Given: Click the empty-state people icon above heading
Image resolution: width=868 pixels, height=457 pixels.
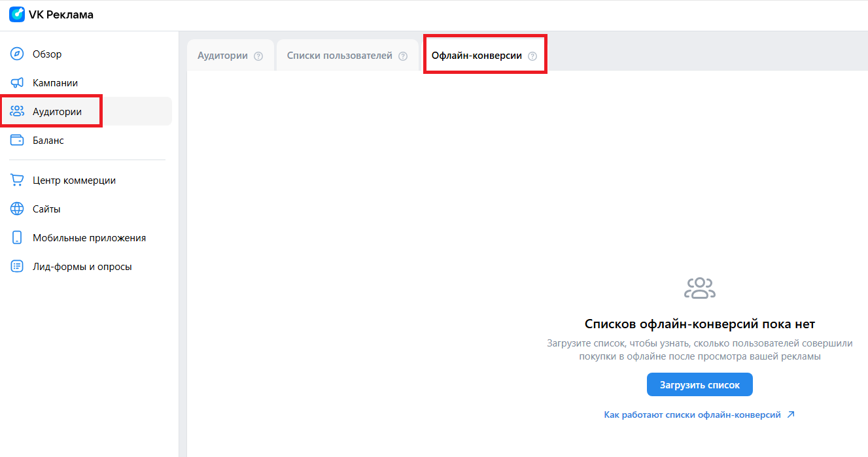Looking at the screenshot, I should coord(699,288).
